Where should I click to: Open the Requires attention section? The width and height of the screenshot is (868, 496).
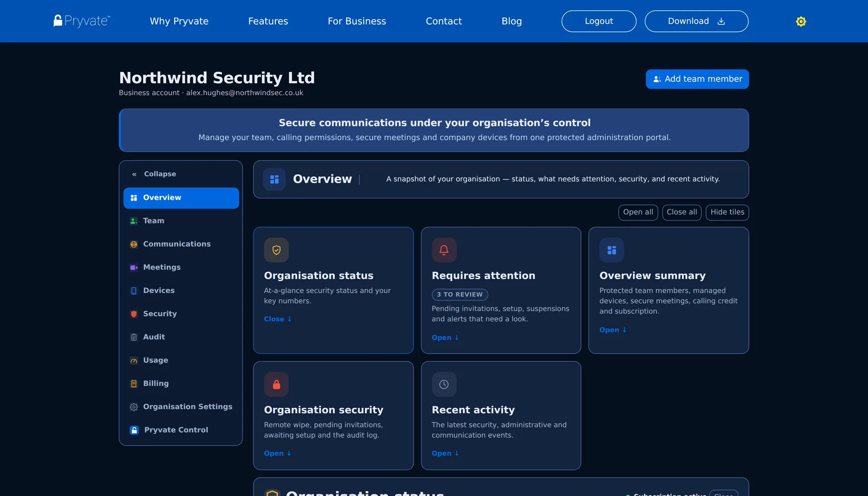pos(445,338)
